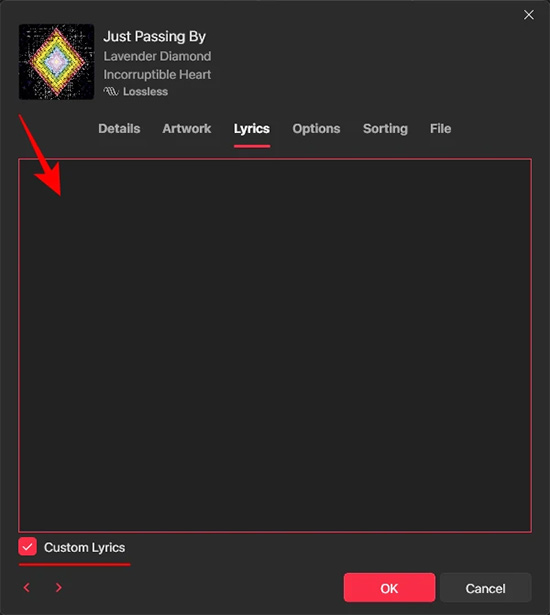Click the album name Incorruptible Heart
Image resolution: width=550 pixels, height=615 pixels.
click(157, 75)
